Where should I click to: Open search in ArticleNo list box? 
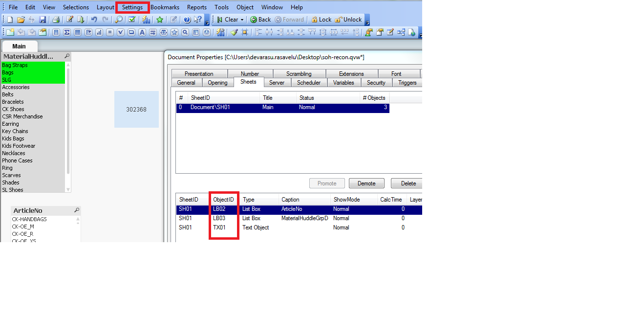(x=77, y=210)
